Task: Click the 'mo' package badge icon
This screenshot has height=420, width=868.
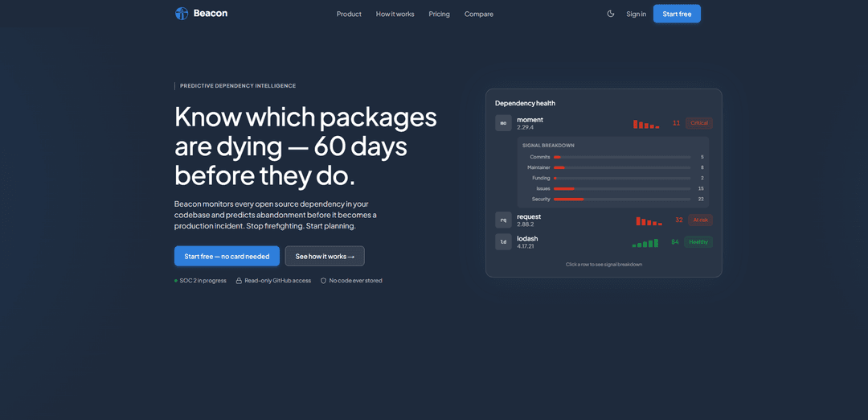Action: [x=503, y=123]
